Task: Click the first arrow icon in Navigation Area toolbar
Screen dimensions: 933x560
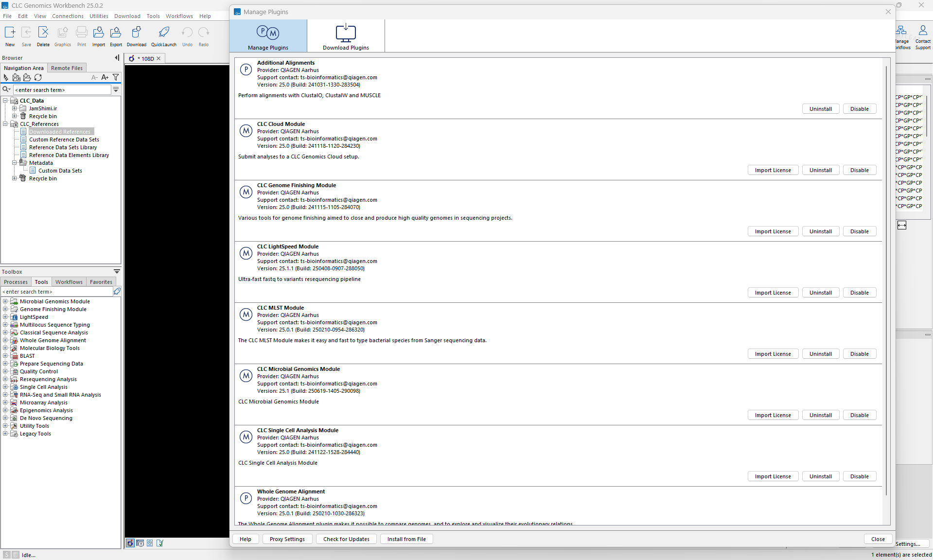Action: point(6,77)
